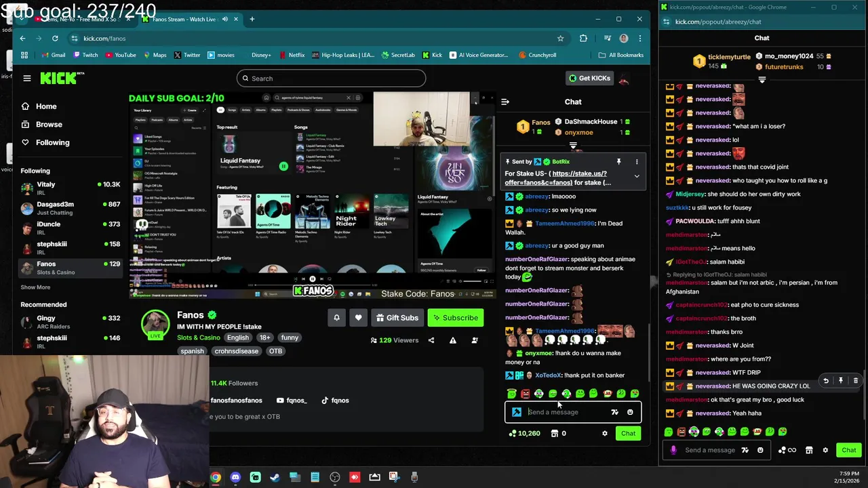
Task: Open channel points shop icon in Fanos chat
Action: [x=554, y=434]
